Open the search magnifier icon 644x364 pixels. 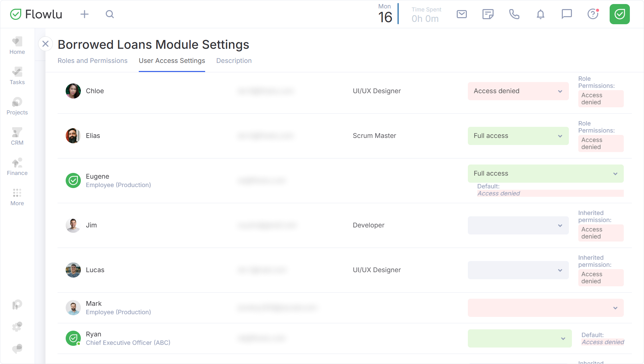110,14
